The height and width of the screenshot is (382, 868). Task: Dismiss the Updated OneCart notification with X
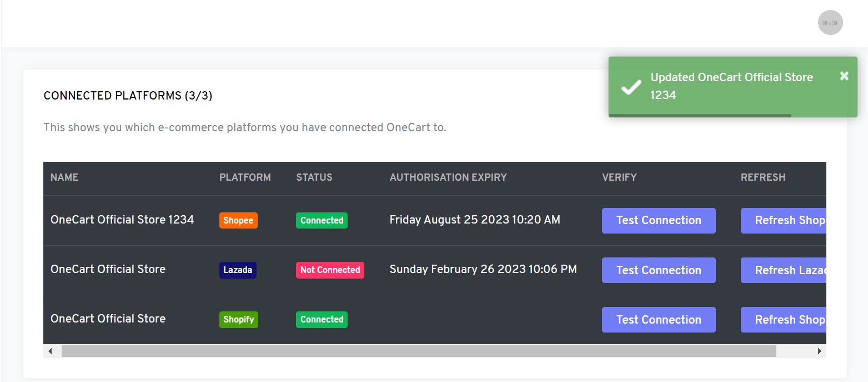click(x=844, y=76)
